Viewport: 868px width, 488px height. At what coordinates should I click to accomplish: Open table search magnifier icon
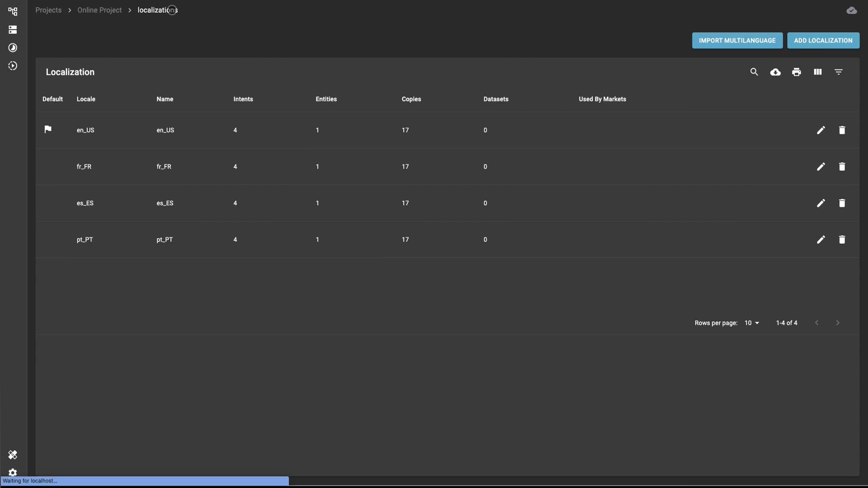(x=754, y=72)
